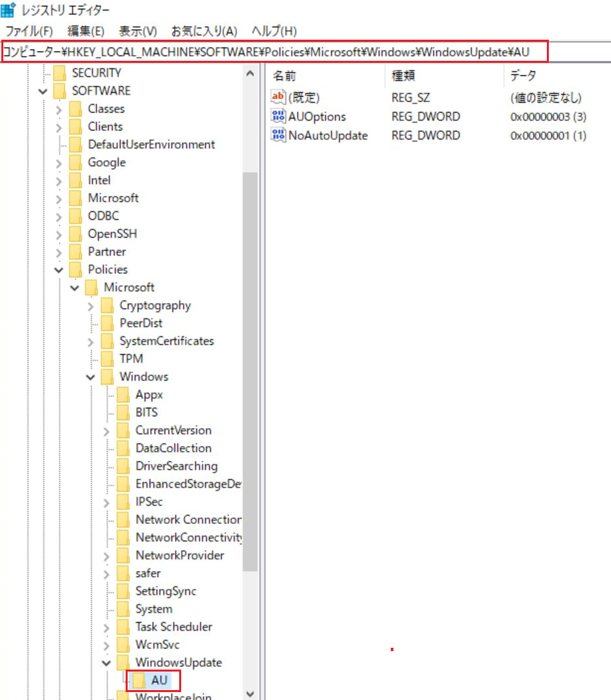
Task: Click the tree pane vertical scrollbar thumb
Action: click(x=250, y=371)
